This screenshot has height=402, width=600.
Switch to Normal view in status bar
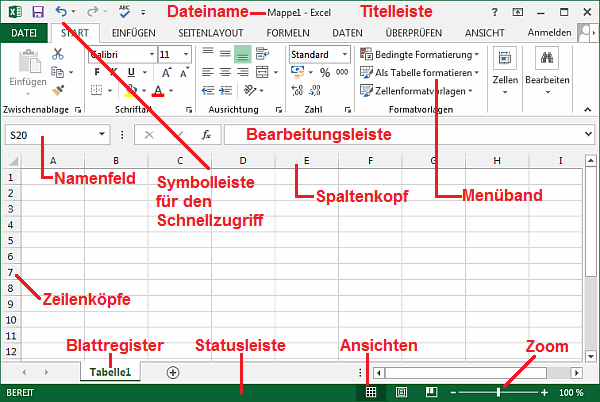click(x=371, y=392)
